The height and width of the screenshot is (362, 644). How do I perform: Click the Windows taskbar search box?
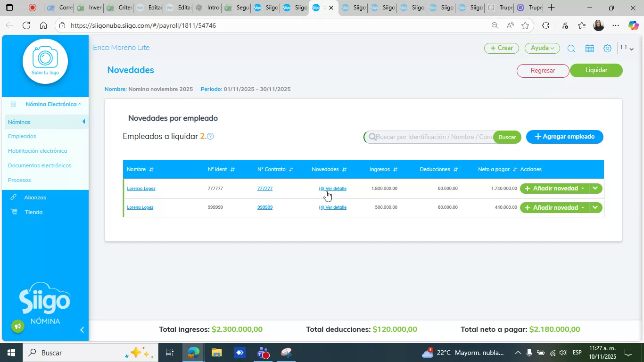(x=90, y=353)
